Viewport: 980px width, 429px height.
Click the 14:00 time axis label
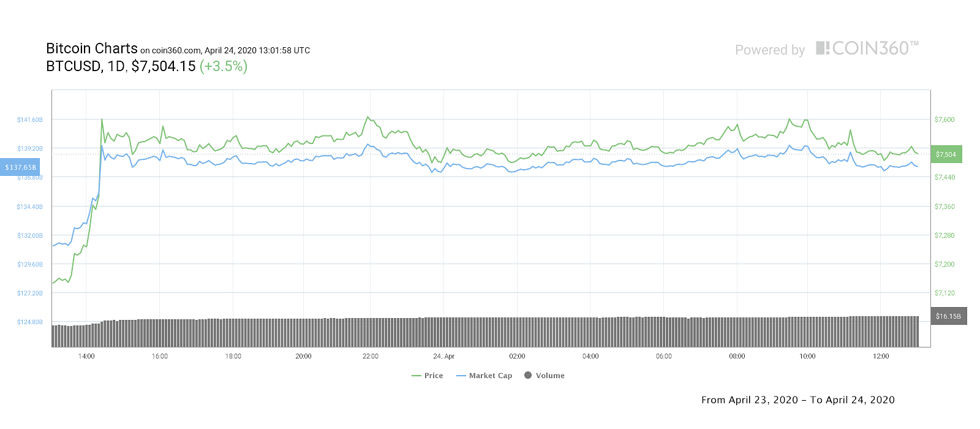[86, 356]
